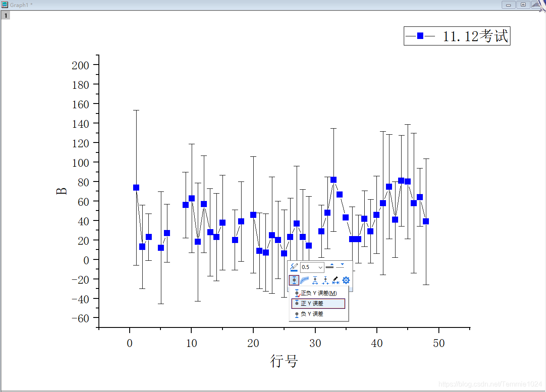Click X axis tick label 40

(x=377, y=343)
